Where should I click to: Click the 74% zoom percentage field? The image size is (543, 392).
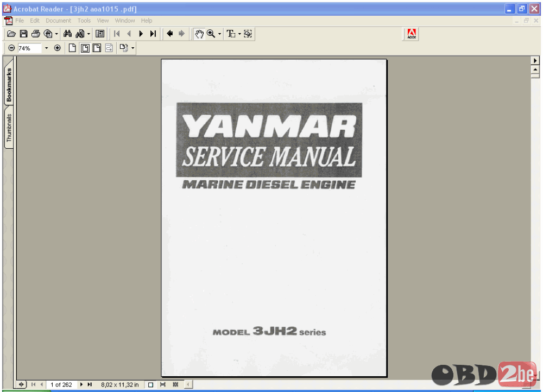pos(30,48)
